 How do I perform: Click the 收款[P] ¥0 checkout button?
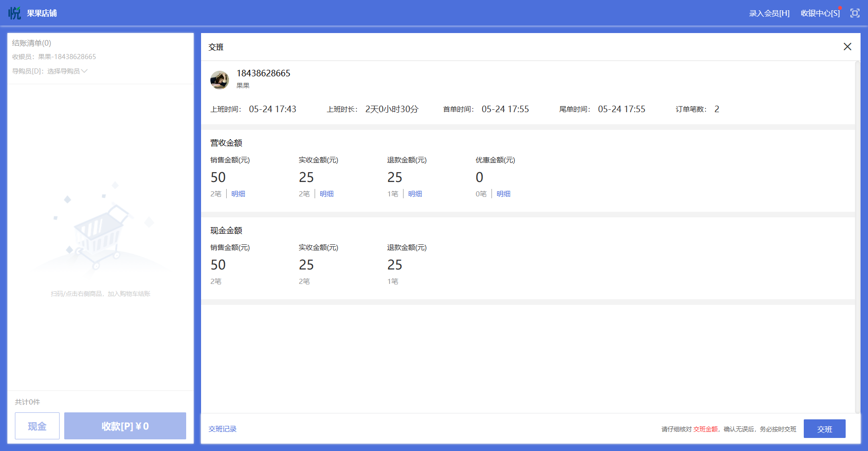pos(125,426)
